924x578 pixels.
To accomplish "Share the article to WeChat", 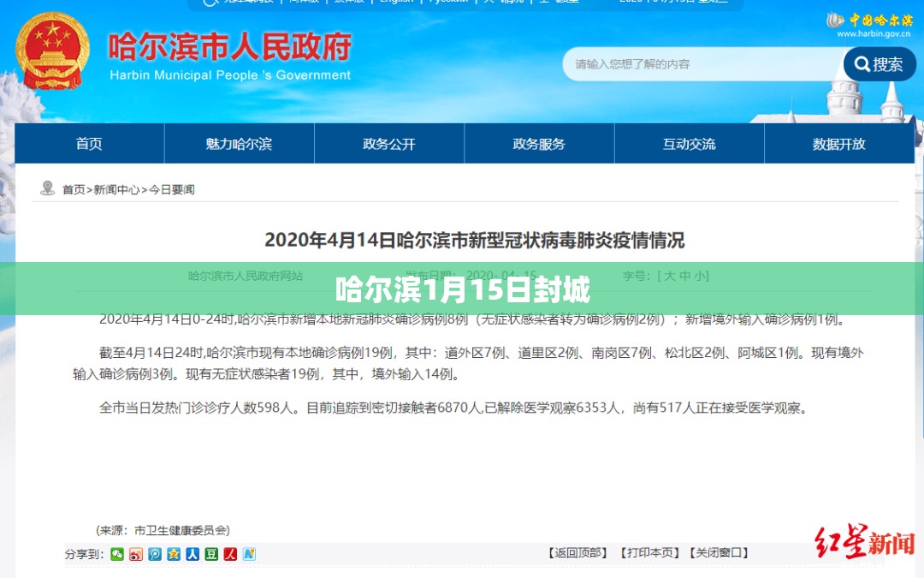I will pyautogui.click(x=117, y=554).
